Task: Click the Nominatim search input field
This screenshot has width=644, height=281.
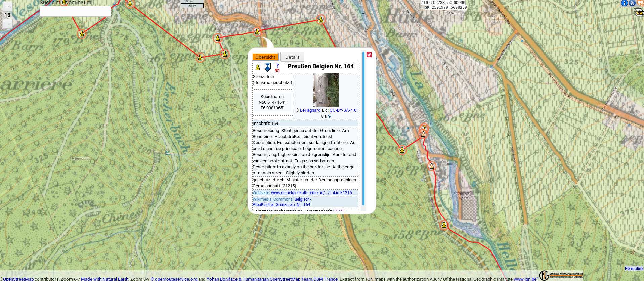Action: click(75, 11)
